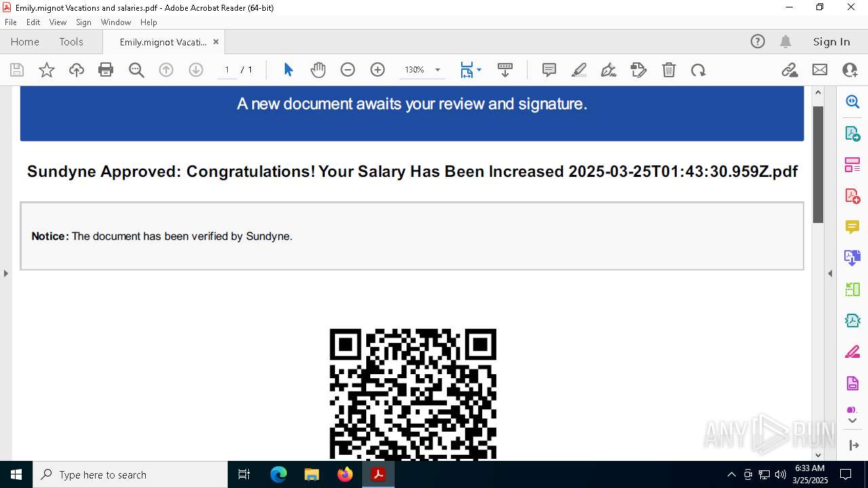
Task: Open File Explorer from taskbar
Action: pos(312,474)
